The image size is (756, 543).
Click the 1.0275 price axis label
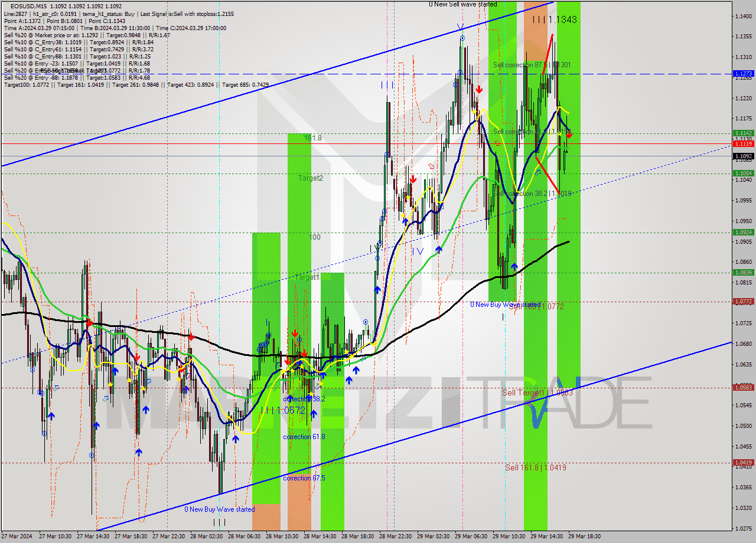(743, 528)
